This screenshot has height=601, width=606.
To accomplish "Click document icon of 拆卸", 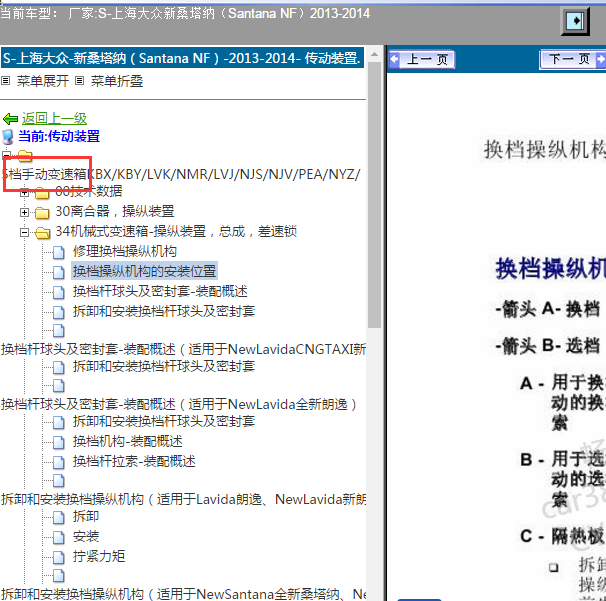I will pyautogui.click(x=59, y=518).
